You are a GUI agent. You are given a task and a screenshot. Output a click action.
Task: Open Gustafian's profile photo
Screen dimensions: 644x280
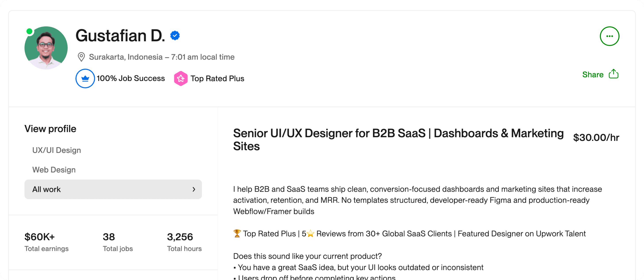[x=46, y=48]
